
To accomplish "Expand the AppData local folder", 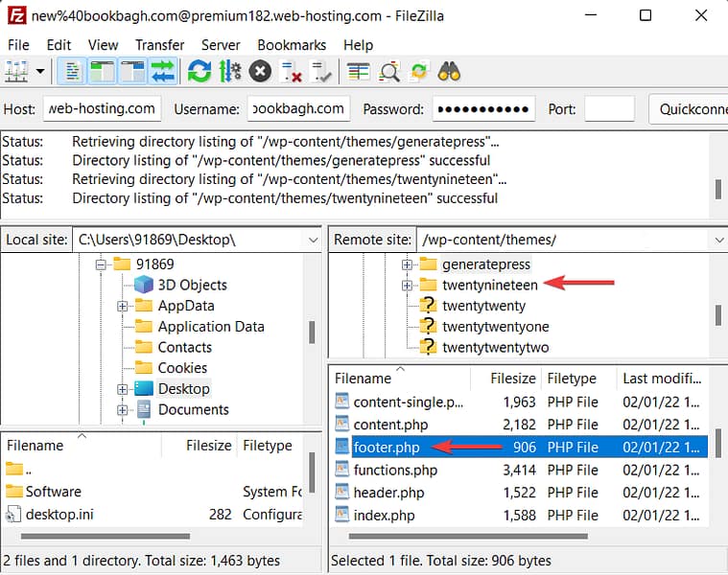I will [x=122, y=306].
